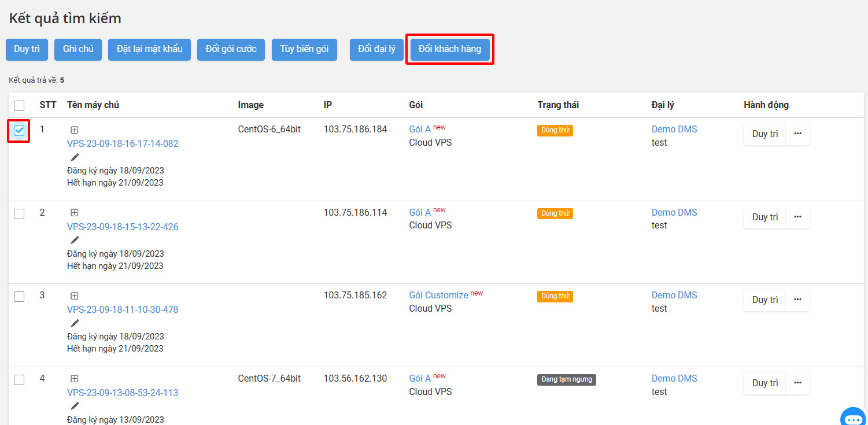Open the Gói A link in row 2
Viewport: 868px width, 425px height.
click(420, 212)
